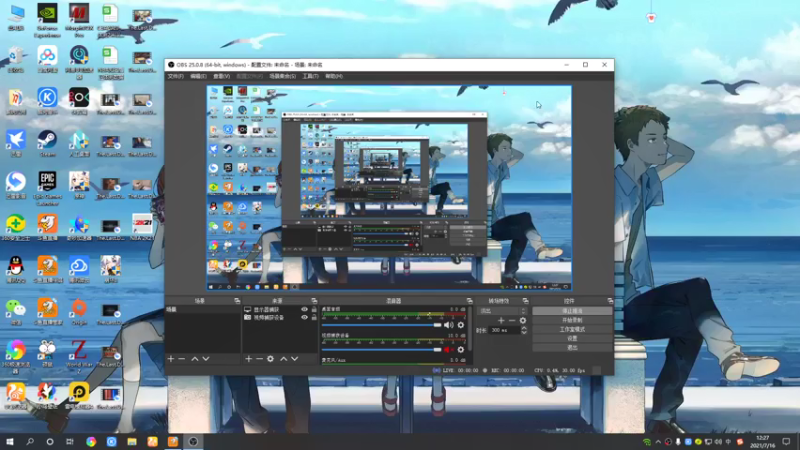Select the blue K music player shortcut

pos(47,101)
